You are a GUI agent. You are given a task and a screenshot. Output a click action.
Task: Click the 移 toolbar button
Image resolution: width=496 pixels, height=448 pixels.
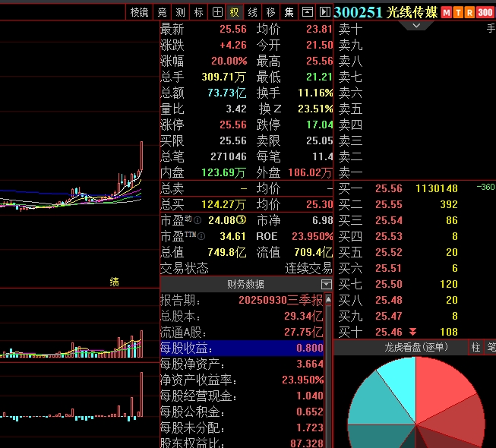click(270, 12)
